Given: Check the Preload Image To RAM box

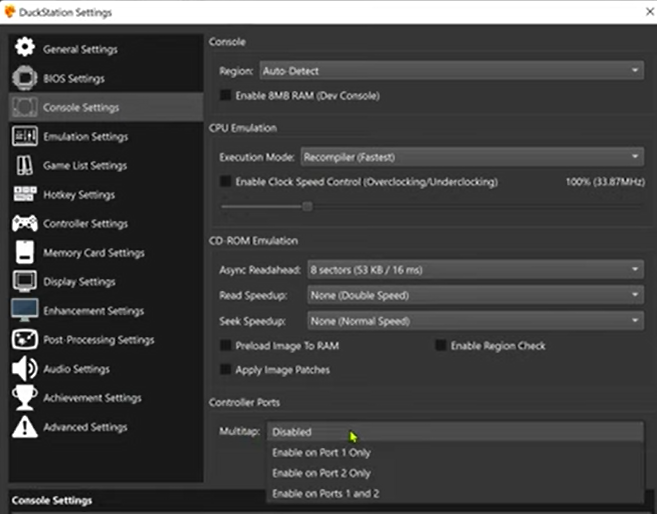Looking at the screenshot, I should pos(225,346).
